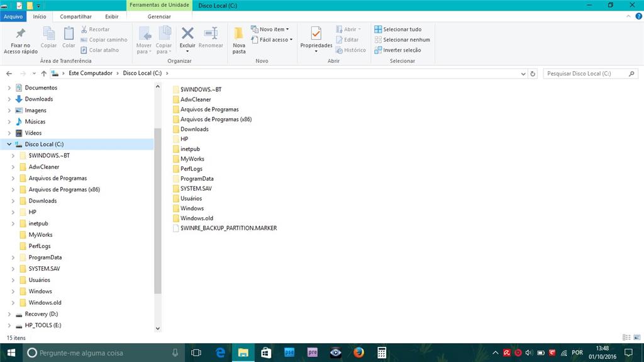Go back with the left arrow

[x=9, y=74]
